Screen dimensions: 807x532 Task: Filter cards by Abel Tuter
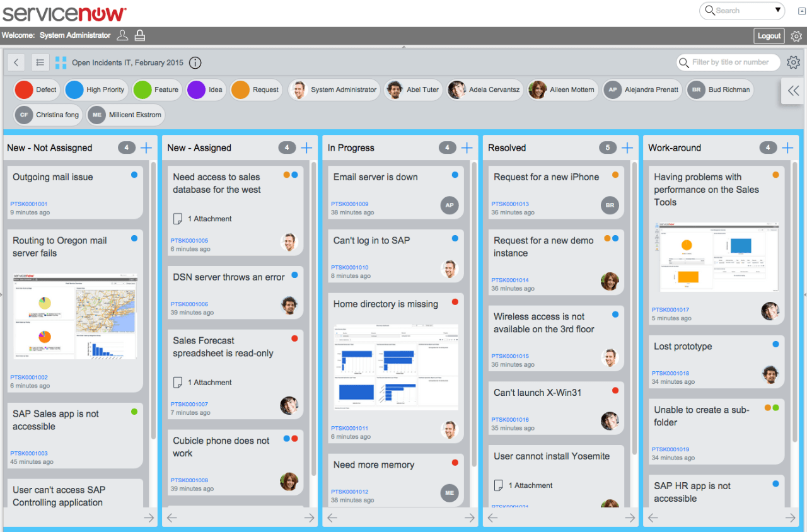click(413, 90)
